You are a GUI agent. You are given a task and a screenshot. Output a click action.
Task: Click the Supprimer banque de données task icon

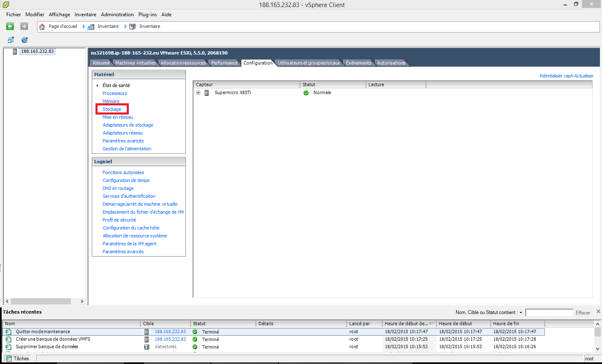tap(8, 347)
